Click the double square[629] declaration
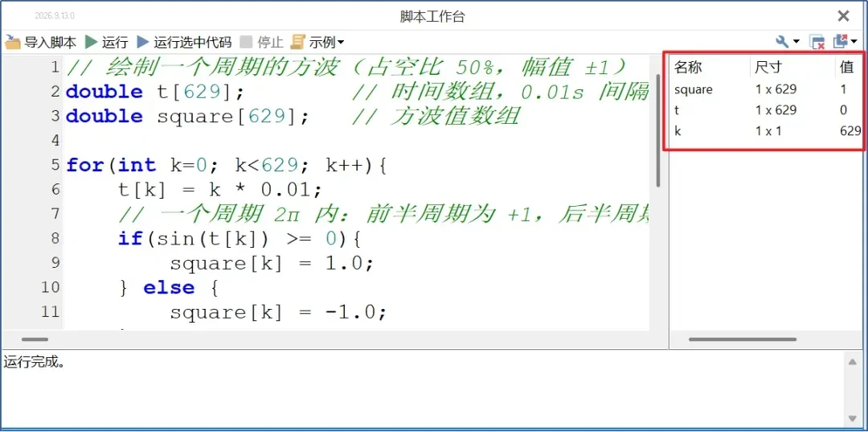 [x=187, y=117]
